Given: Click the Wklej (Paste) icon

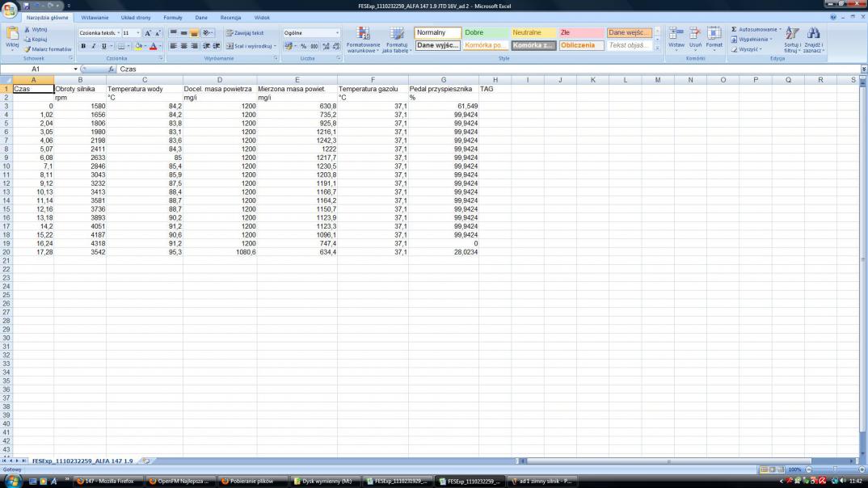Looking at the screenshot, I should pos(12,34).
